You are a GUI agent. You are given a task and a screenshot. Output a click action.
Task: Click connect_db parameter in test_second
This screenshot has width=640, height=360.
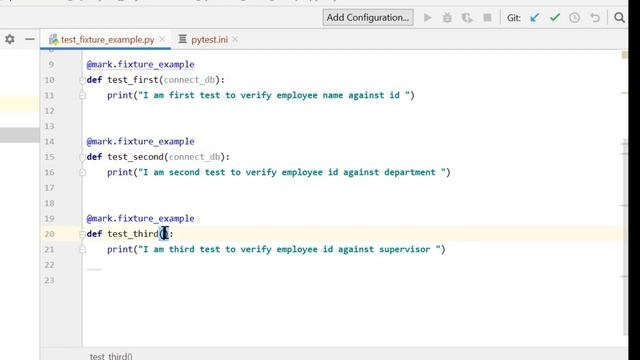[x=194, y=157]
